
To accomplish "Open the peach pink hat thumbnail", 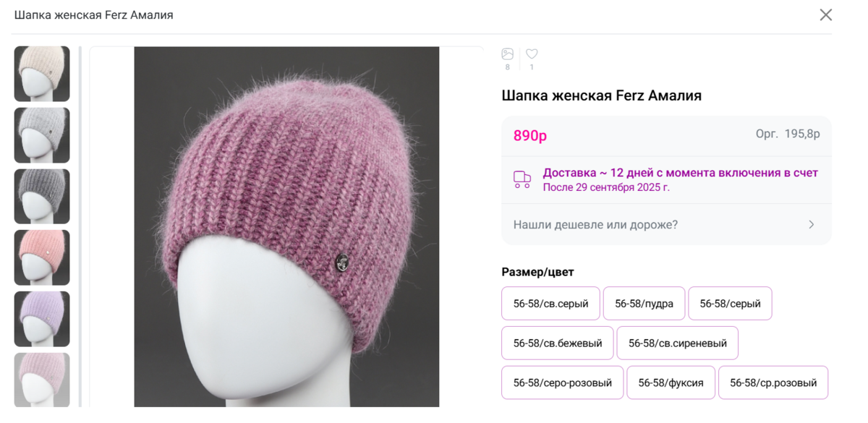I will click(42, 257).
